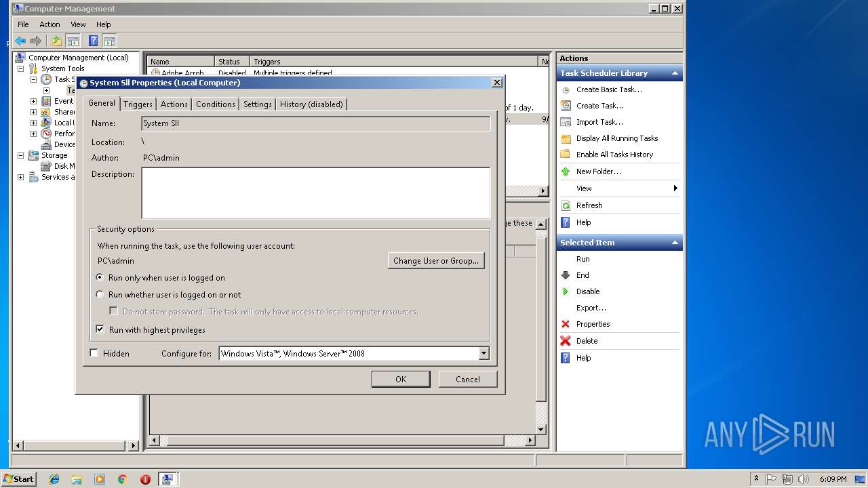Viewport: 868px width, 488px height.
Task: Expand the Performance node
Action: [33, 134]
